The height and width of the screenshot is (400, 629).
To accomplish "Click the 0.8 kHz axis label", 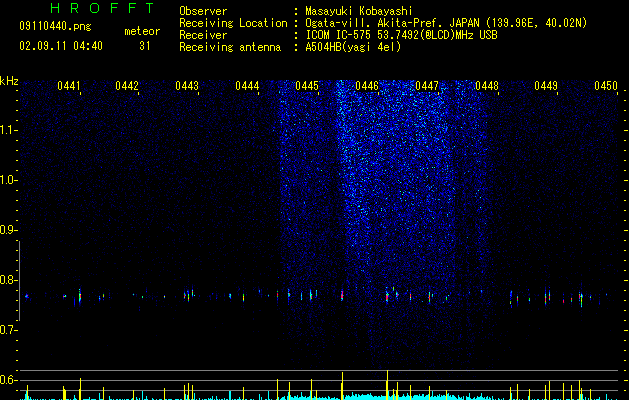I will [x=8, y=280].
